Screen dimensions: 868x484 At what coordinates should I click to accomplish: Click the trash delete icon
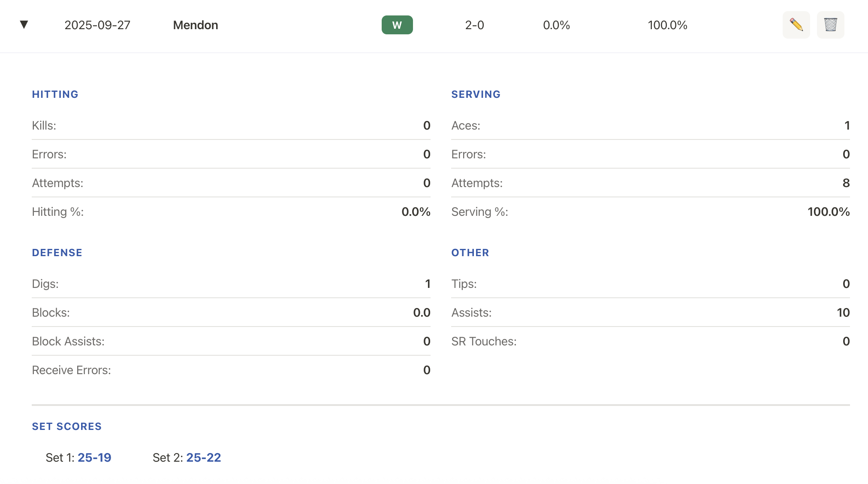[830, 25]
